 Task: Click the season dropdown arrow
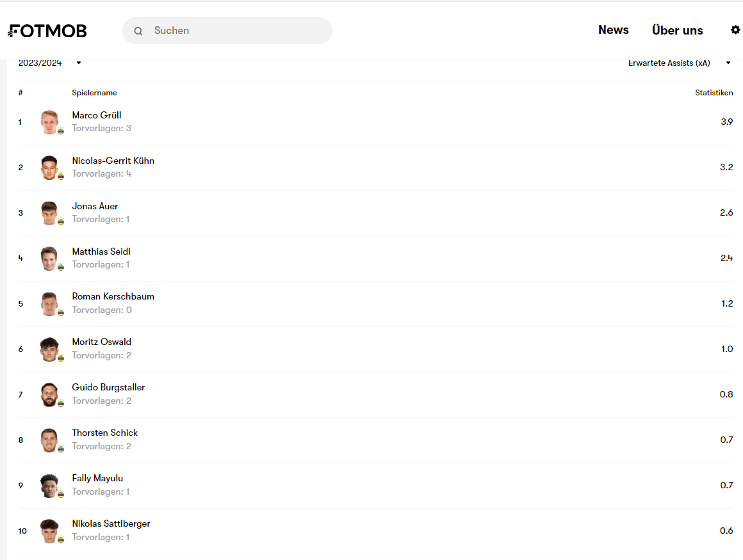[x=79, y=63]
